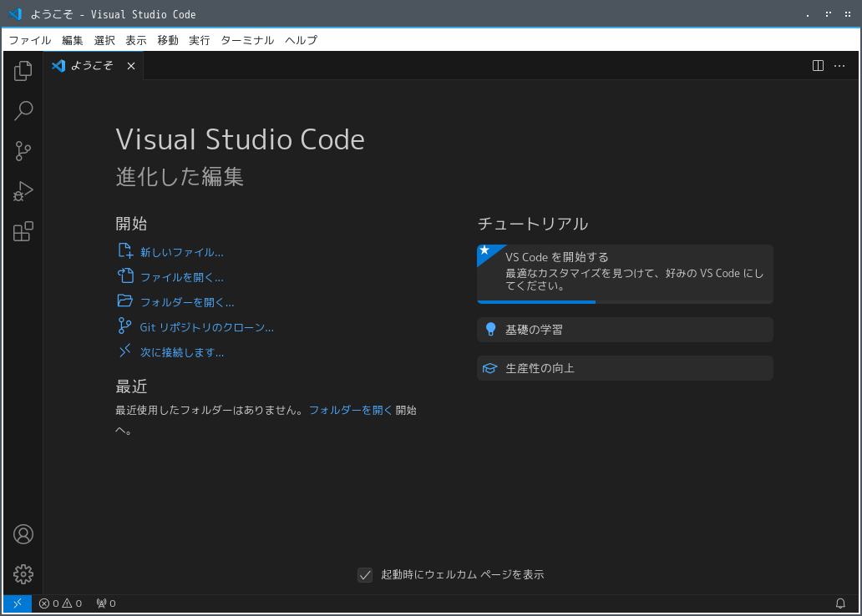The image size is (862, 616).
Task: Click the ファイルを開く... link
Action: point(181,277)
